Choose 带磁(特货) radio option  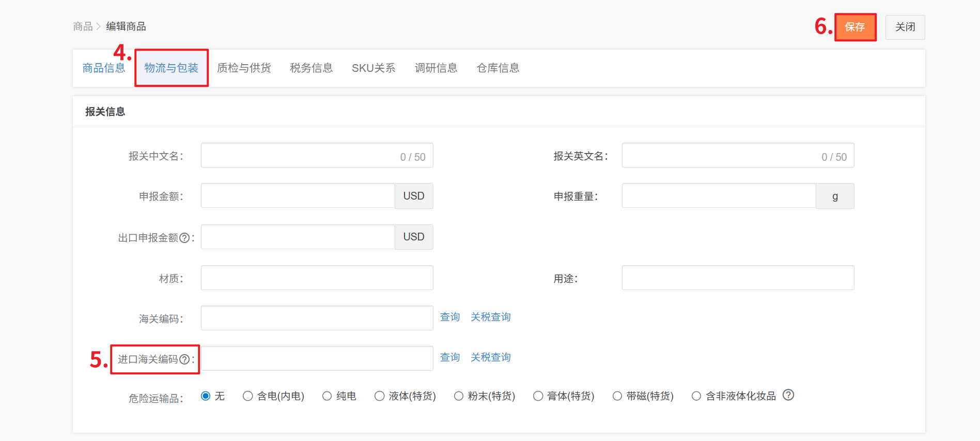coord(617,396)
